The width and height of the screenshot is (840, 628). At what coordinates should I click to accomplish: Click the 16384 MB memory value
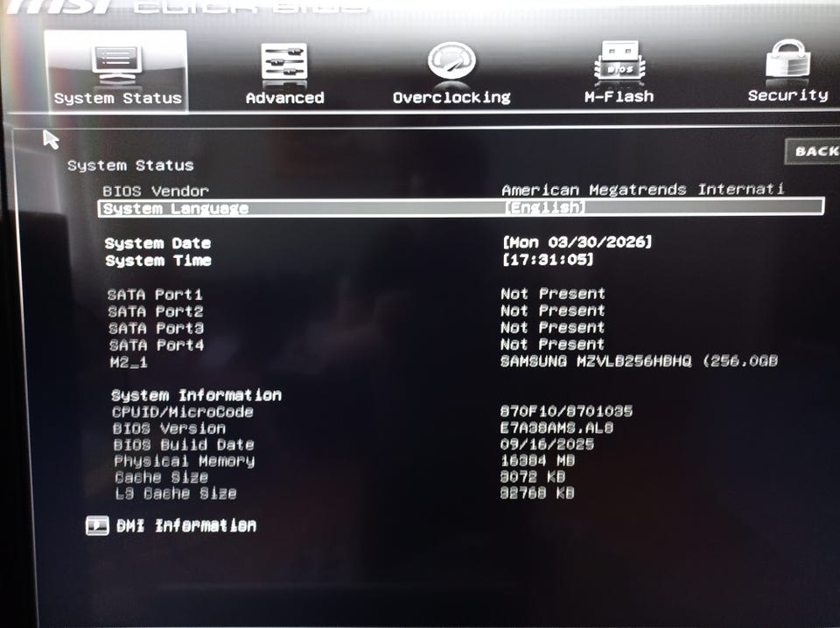537,460
